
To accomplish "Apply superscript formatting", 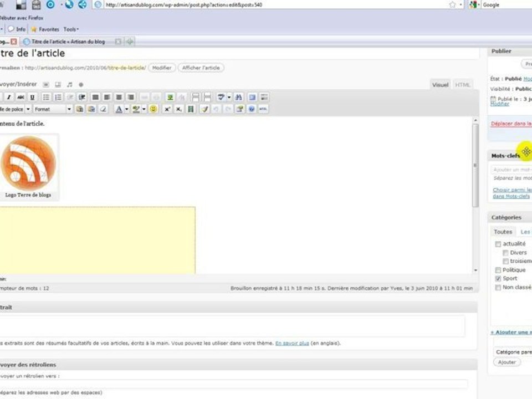I will pyautogui.click(x=167, y=109).
